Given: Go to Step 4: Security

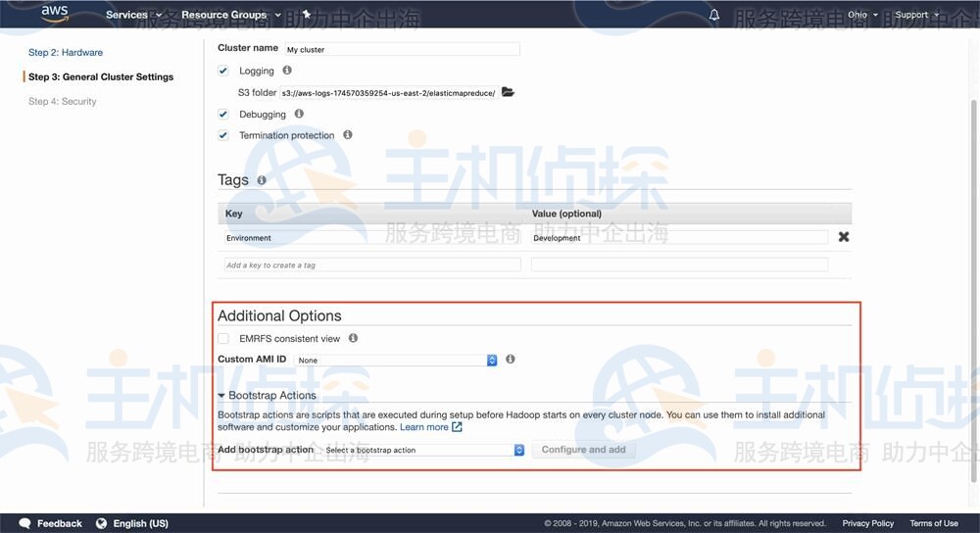Looking at the screenshot, I should (62, 101).
